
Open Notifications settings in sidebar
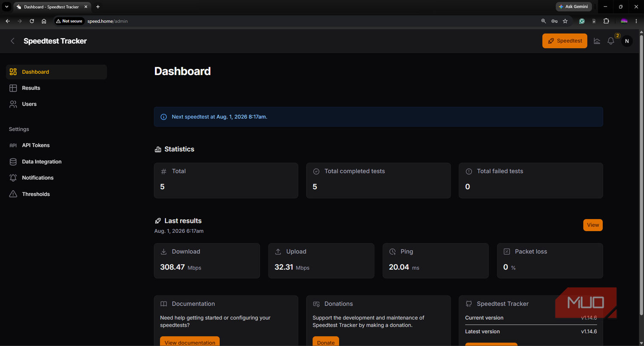(56, 178)
